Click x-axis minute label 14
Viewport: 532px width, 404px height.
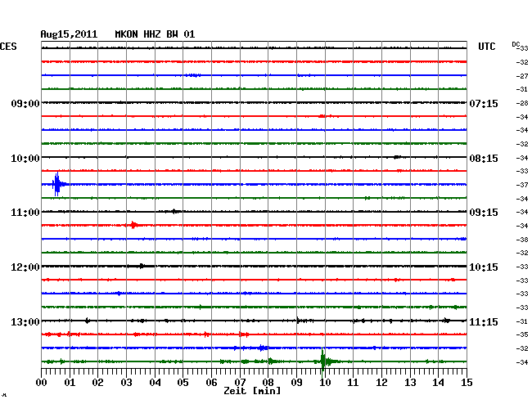click(438, 382)
